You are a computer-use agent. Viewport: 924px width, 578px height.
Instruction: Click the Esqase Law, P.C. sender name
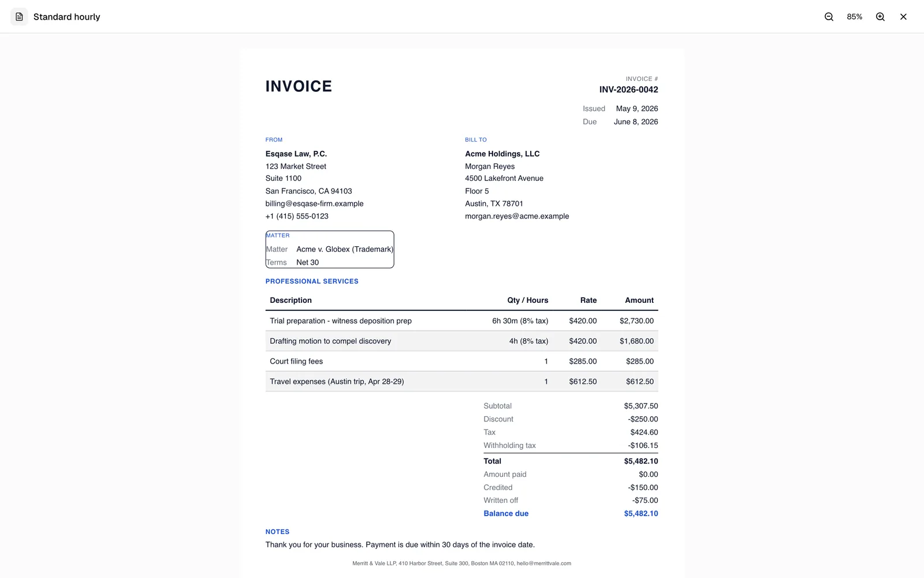point(296,154)
